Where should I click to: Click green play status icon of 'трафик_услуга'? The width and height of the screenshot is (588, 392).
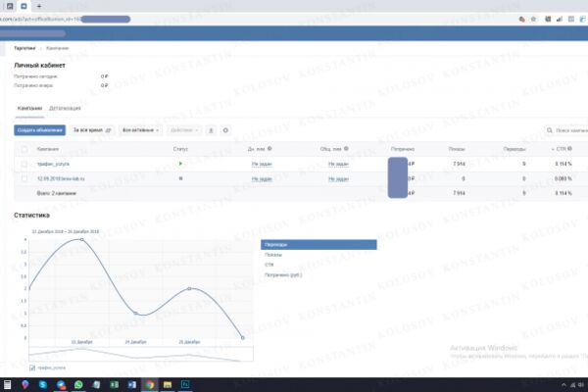[180, 164]
